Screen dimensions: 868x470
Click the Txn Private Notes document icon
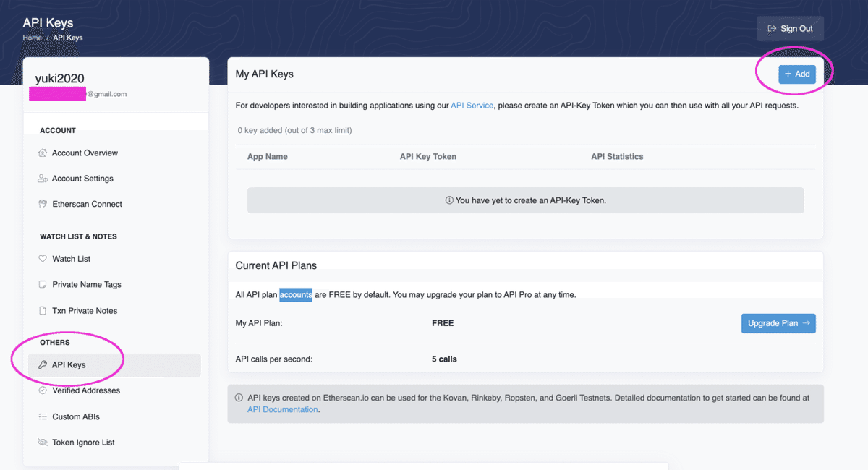[43, 311]
